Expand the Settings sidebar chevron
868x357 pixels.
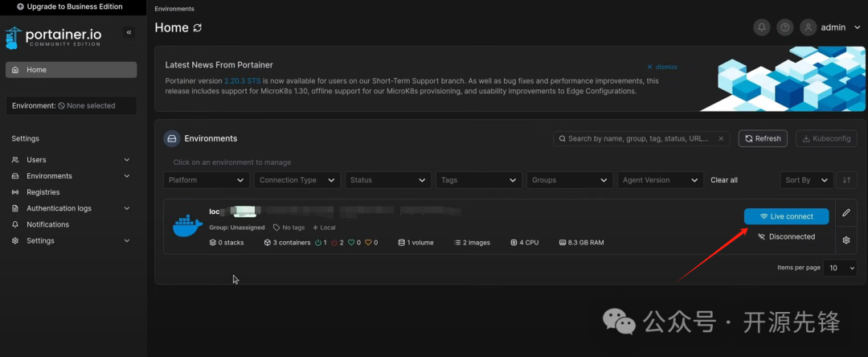127,240
